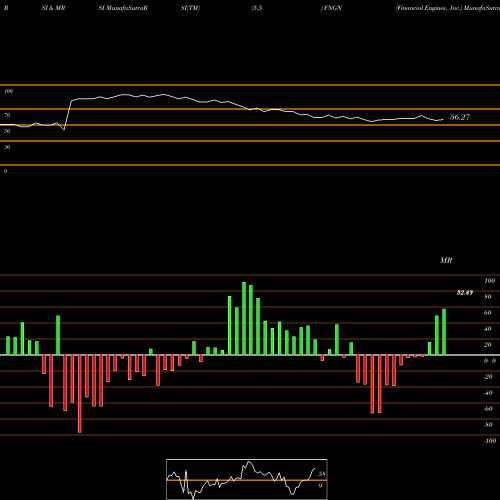This screenshot has width=500, height=500.
Task: Click the "9" value in mini chart
Action: pos(320,486)
